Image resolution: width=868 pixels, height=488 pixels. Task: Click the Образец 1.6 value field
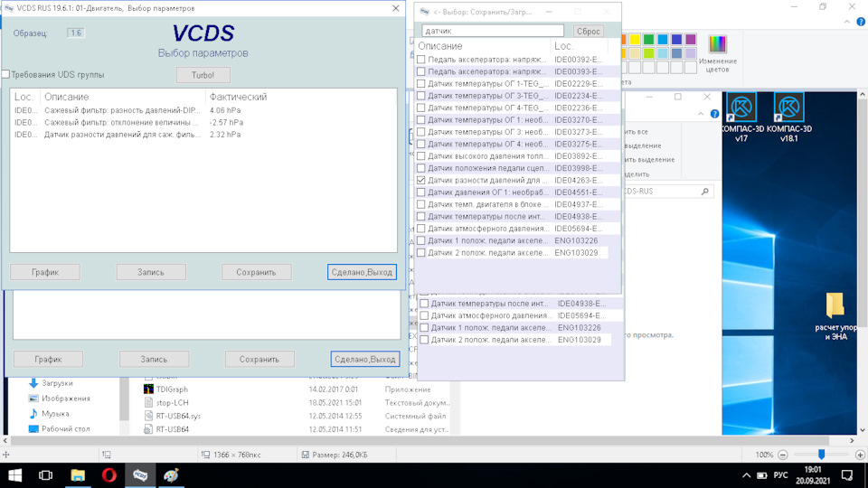click(x=76, y=33)
